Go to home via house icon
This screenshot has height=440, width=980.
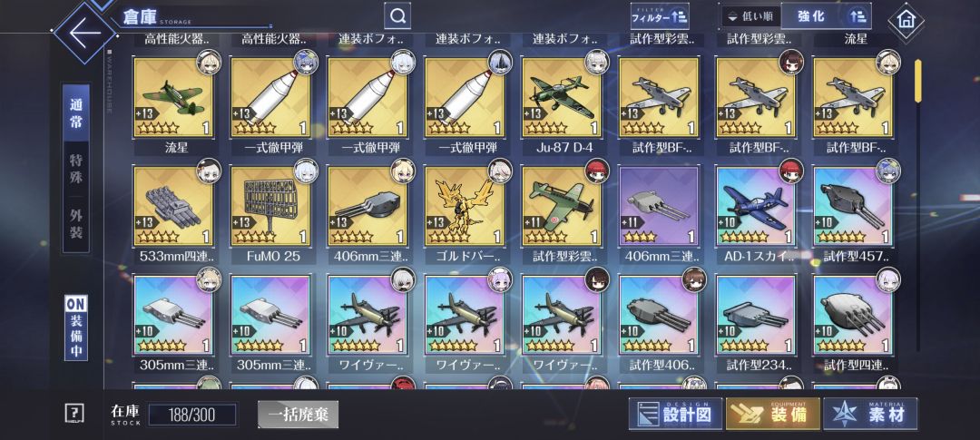(x=906, y=19)
